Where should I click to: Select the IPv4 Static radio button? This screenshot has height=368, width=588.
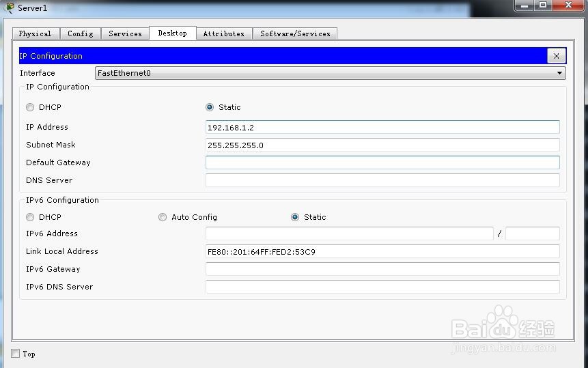point(210,107)
